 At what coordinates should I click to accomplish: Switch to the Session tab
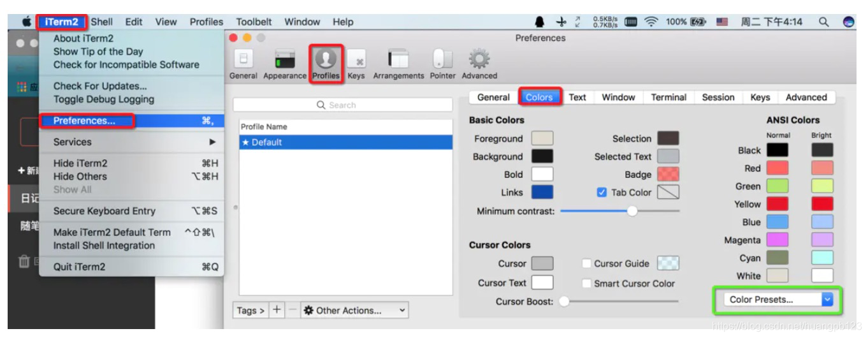point(718,98)
